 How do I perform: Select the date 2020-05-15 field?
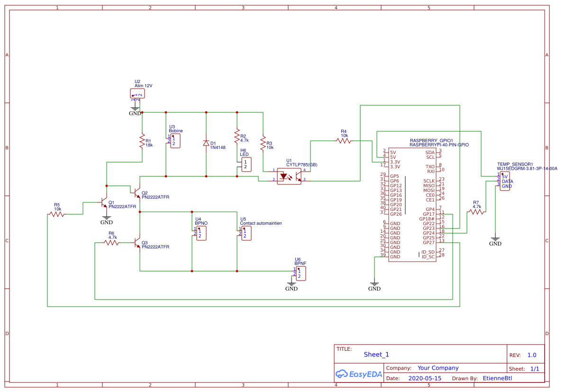(425, 378)
